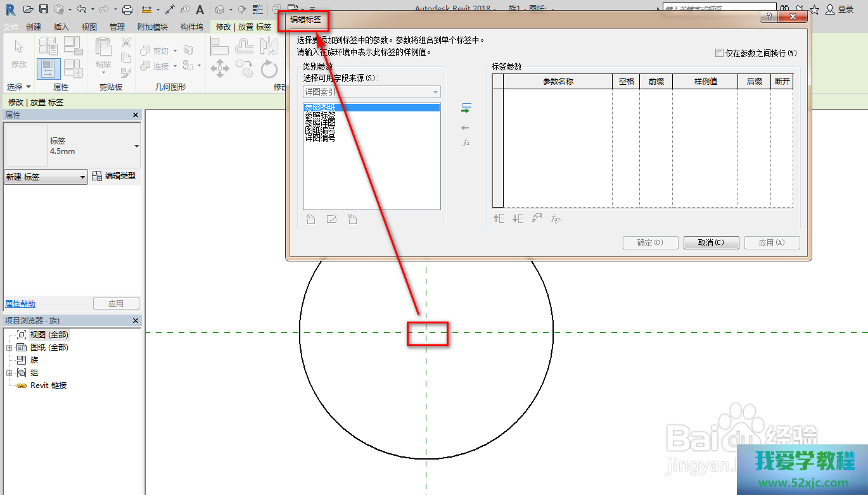Image resolution: width=868 pixels, height=495 pixels.
Task: Click the 编辑类型 button
Action: tap(114, 176)
